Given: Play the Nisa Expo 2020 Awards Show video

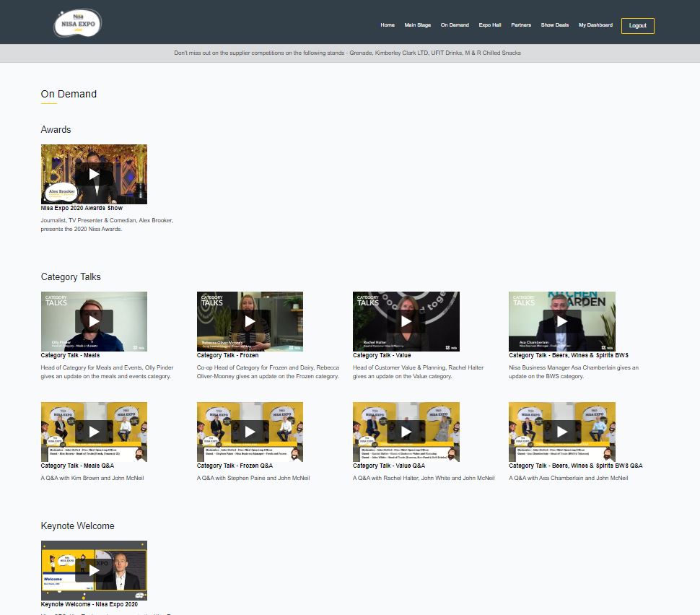Looking at the screenshot, I should click(94, 173).
